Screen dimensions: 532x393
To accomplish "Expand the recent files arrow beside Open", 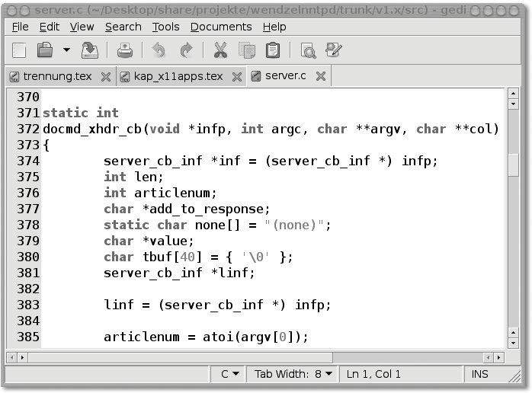I will point(66,51).
